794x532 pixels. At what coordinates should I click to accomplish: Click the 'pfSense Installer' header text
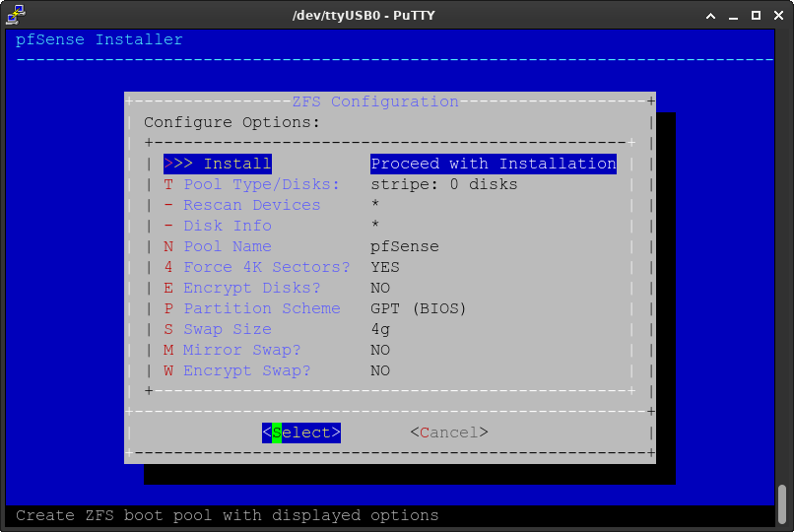99,39
